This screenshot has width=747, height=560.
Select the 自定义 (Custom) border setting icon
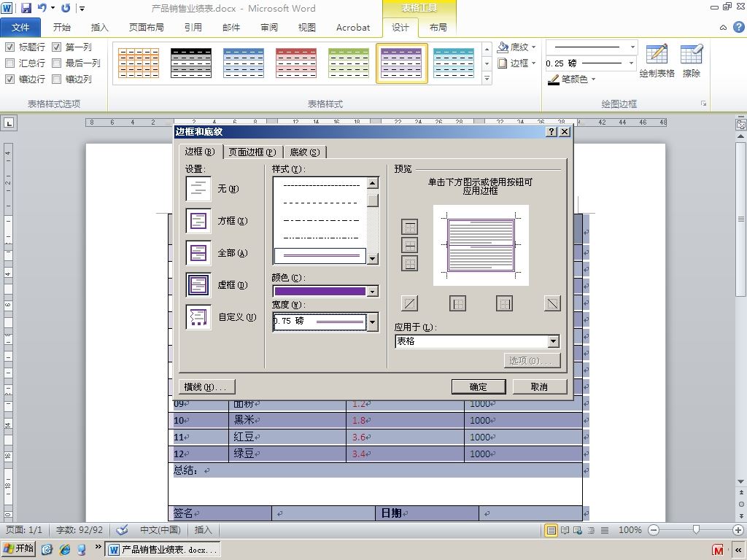[198, 317]
